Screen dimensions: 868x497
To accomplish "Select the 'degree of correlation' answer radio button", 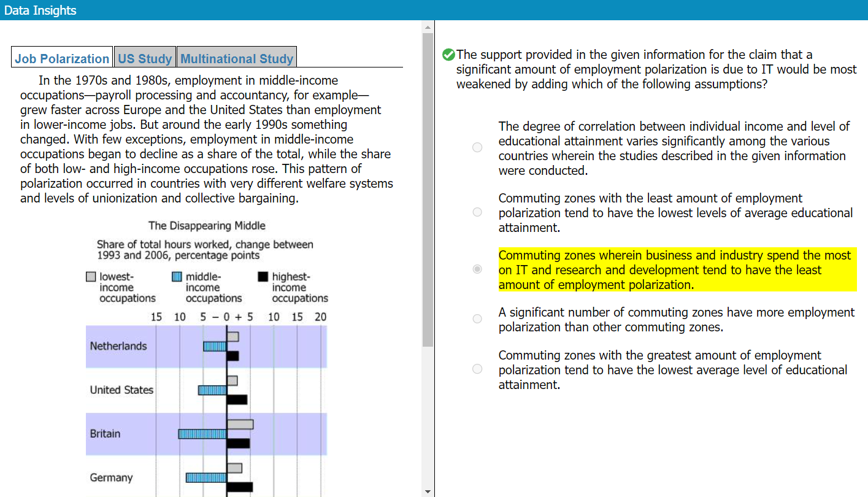I will tap(477, 147).
